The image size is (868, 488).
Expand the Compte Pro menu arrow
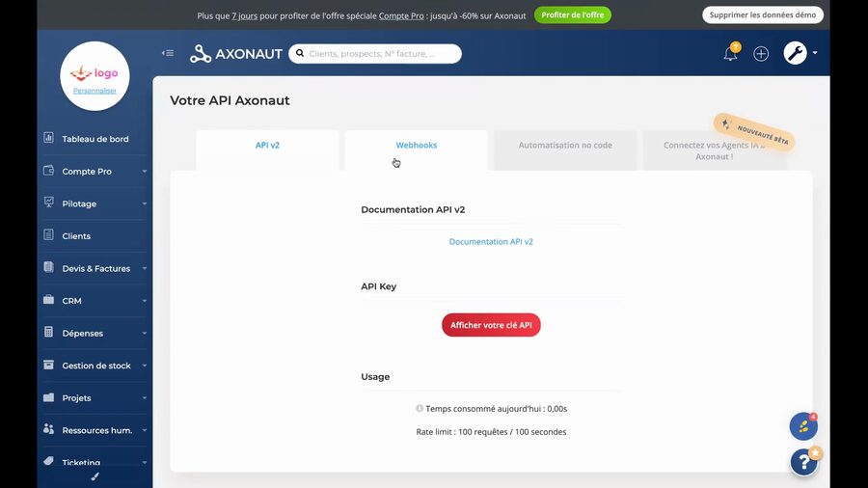(145, 172)
